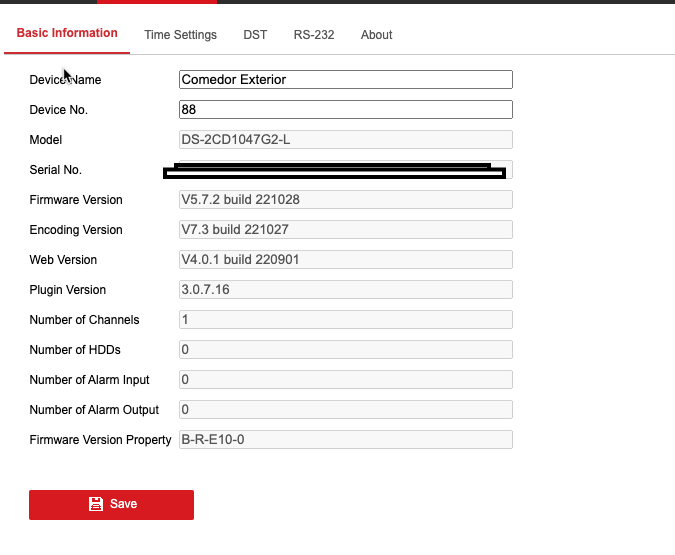Click the Model field showing DS-2CD1047G2-L
Viewport: 675px width, 555px height.
[345, 140]
